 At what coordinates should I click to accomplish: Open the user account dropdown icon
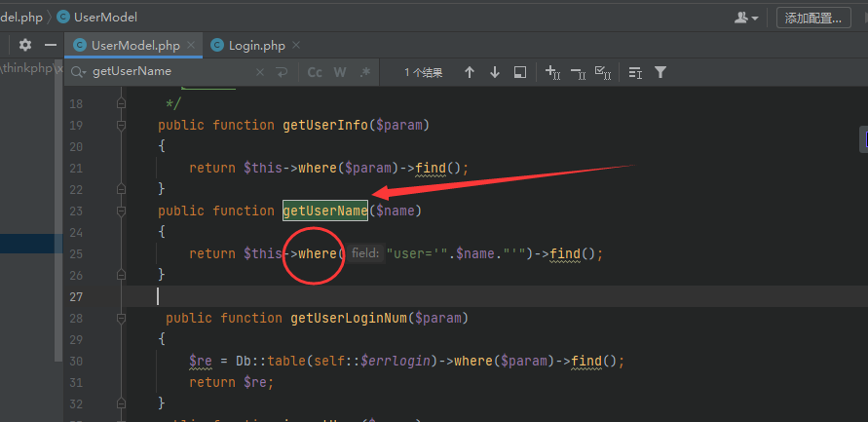pos(746,18)
